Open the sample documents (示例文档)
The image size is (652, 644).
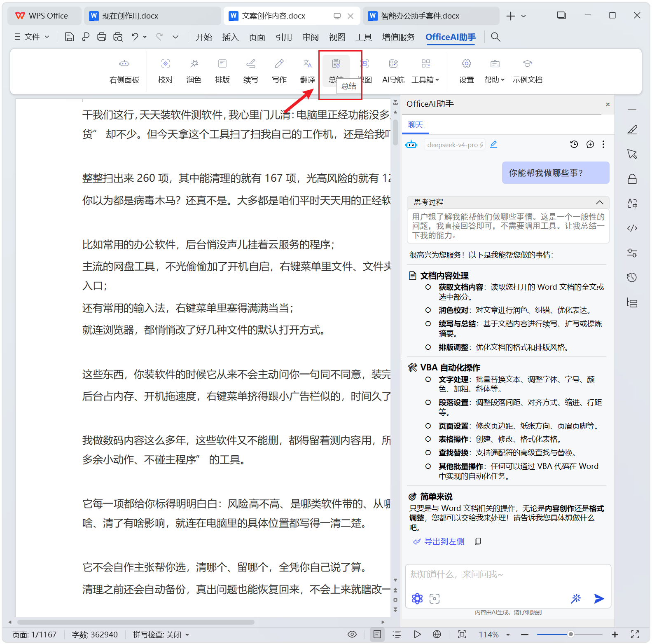[527, 71]
